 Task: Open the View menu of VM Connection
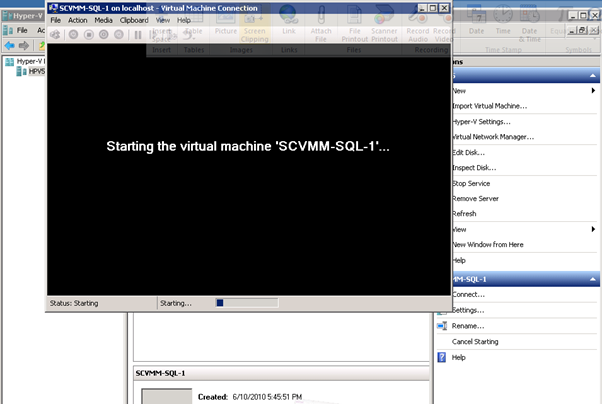click(163, 20)
